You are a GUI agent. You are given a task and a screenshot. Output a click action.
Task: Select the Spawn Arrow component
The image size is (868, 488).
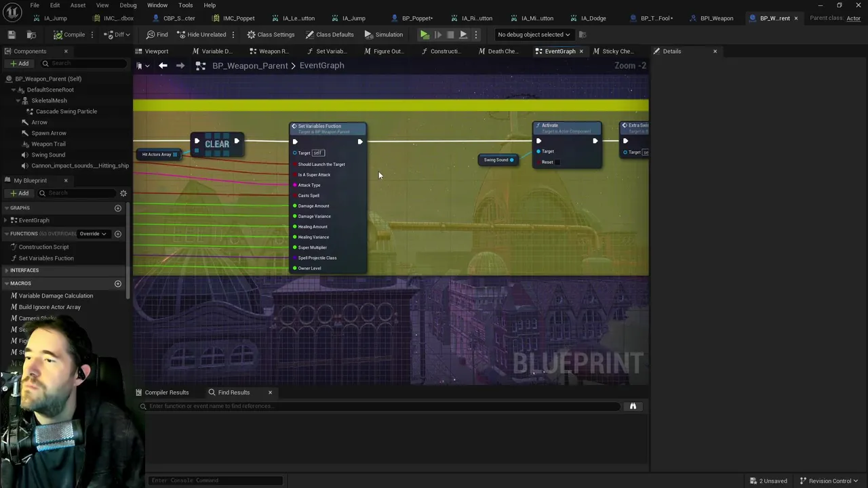[49, 133]
